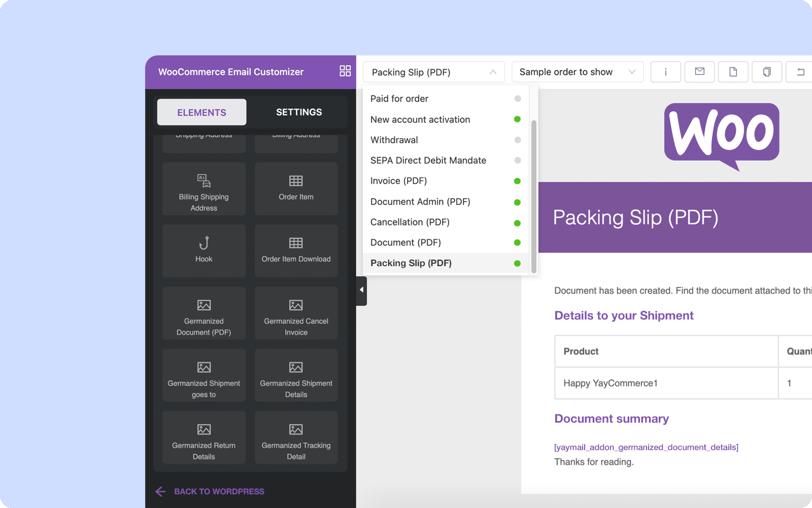Image resolution: width=812 pixels, height=508 pixels.
Task: Click the Thanks for reading text
Action: (594, 462)
